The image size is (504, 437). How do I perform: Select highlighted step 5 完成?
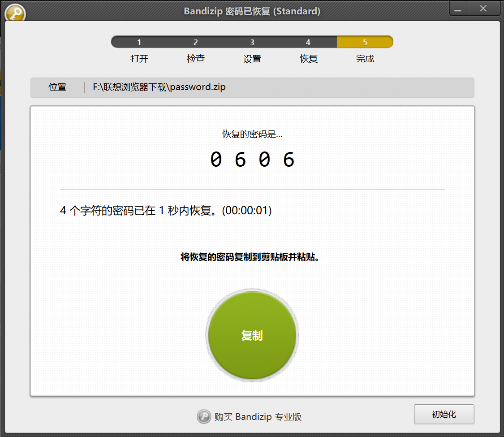coord(365,42)
